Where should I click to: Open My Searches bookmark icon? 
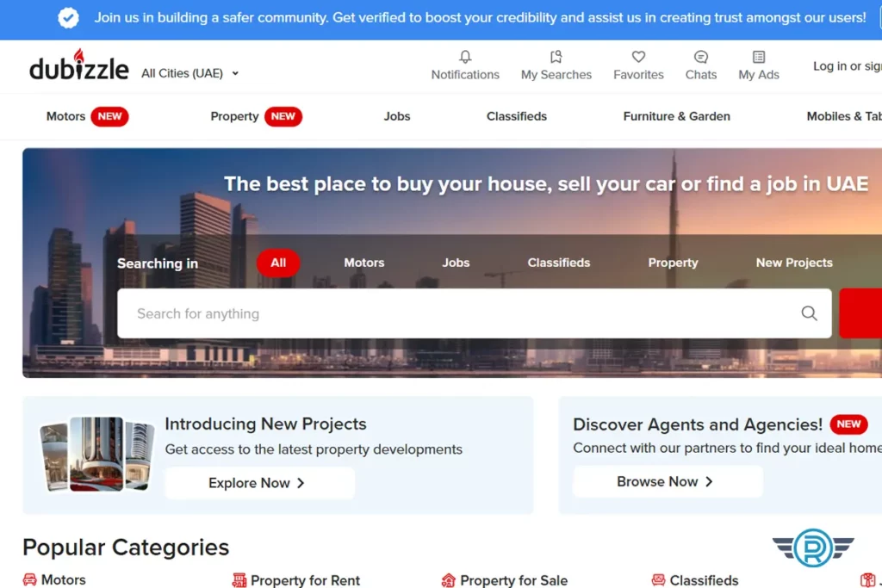click(556, 57)
